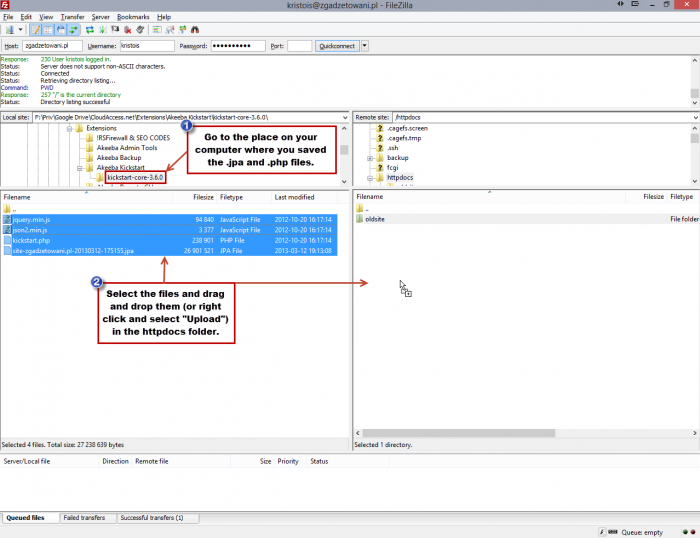The image size is (700, 538).
Task: Collapse the Akeeba Kickstart tree node
Action: click(x=79, y=168)
